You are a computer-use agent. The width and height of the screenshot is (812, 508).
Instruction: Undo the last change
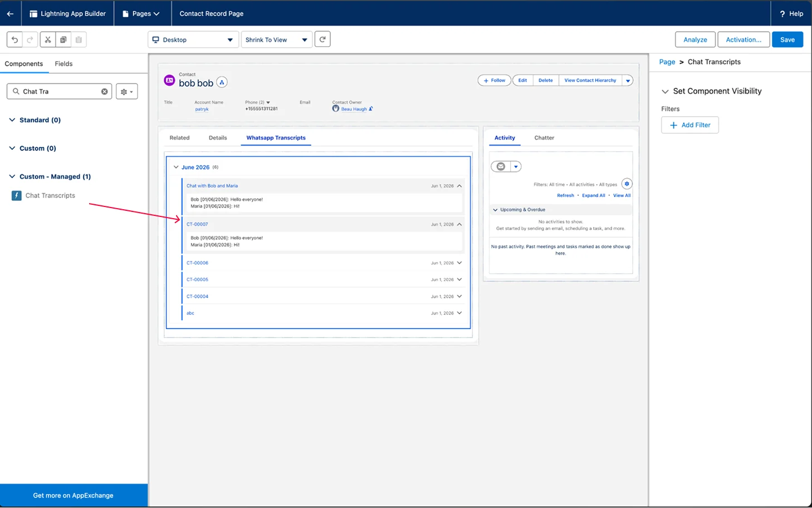click(x=15, y=40)
